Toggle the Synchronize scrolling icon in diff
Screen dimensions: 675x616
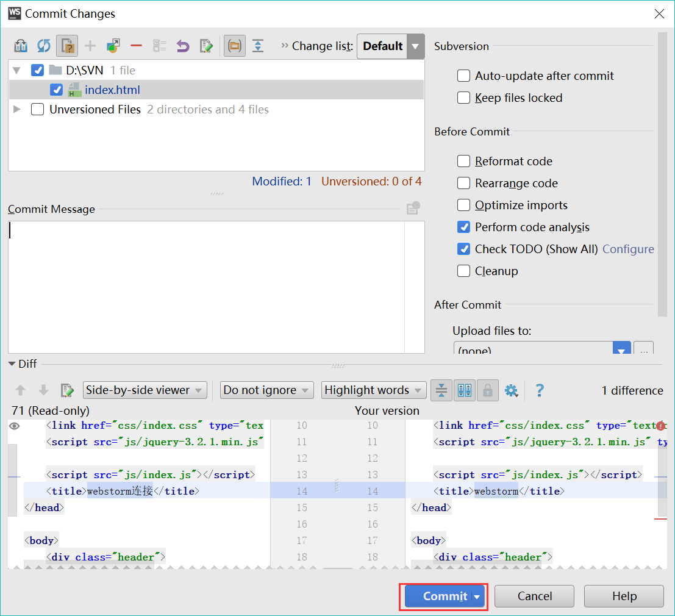point(465,390)
